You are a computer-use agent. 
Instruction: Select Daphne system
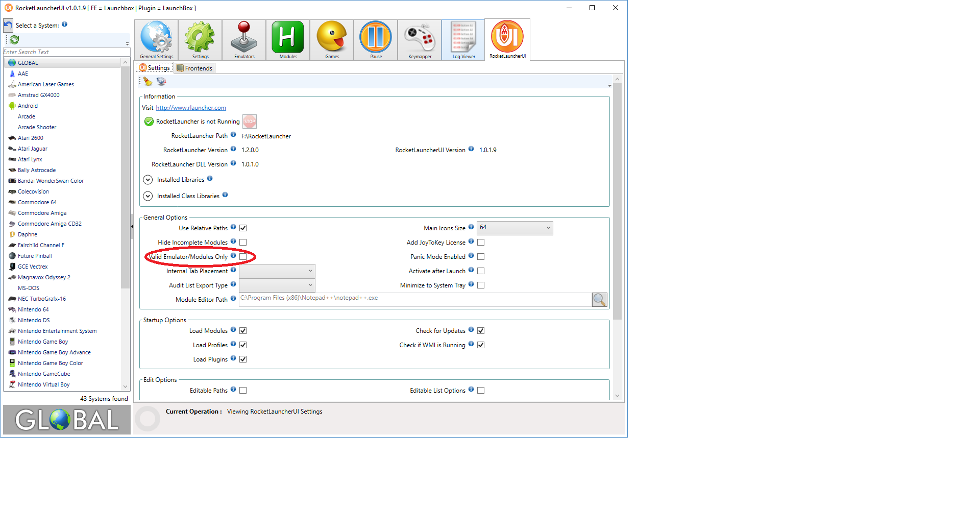[62, 234]
